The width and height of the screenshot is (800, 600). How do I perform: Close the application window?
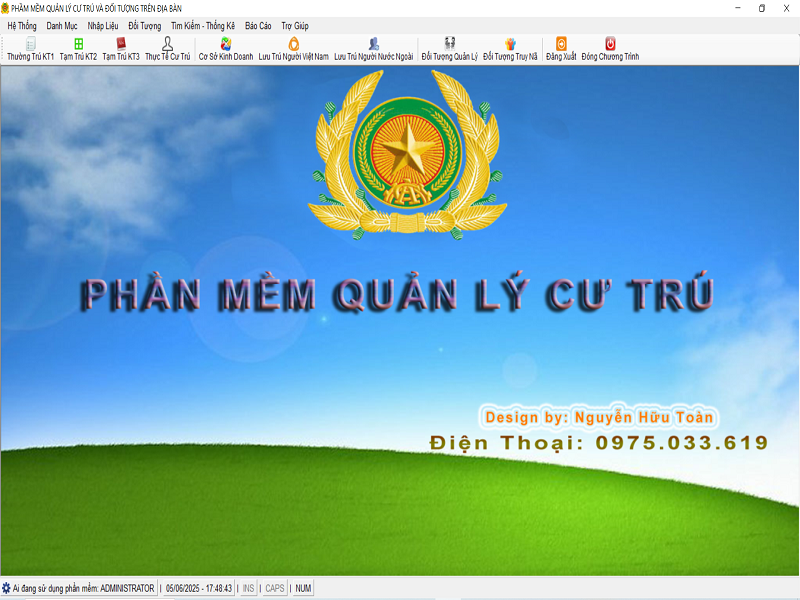[x=786, y=8]
